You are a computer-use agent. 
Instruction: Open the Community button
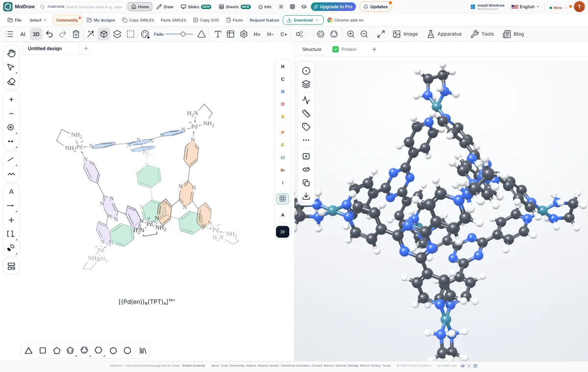(x=68, y=20)
